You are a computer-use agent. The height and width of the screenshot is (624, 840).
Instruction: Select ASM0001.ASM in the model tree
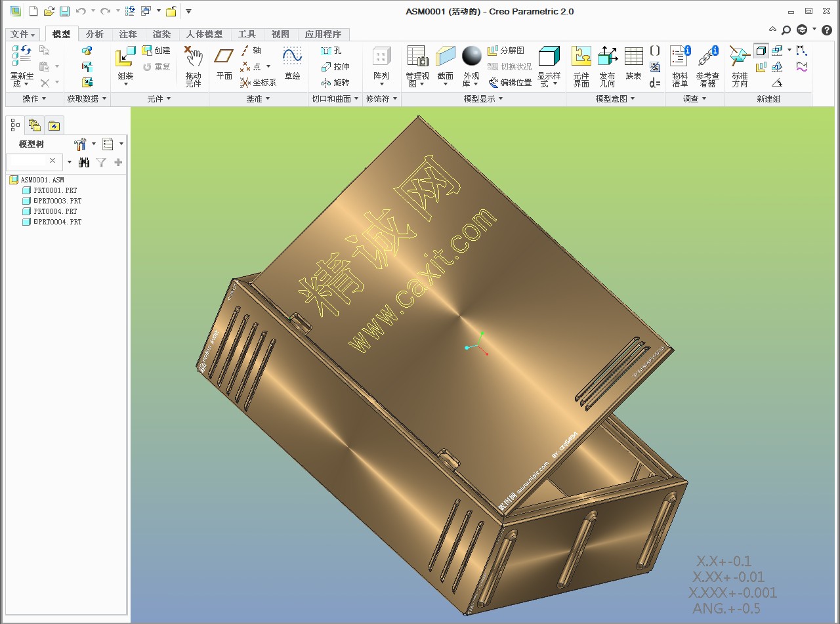pos(37,180)
